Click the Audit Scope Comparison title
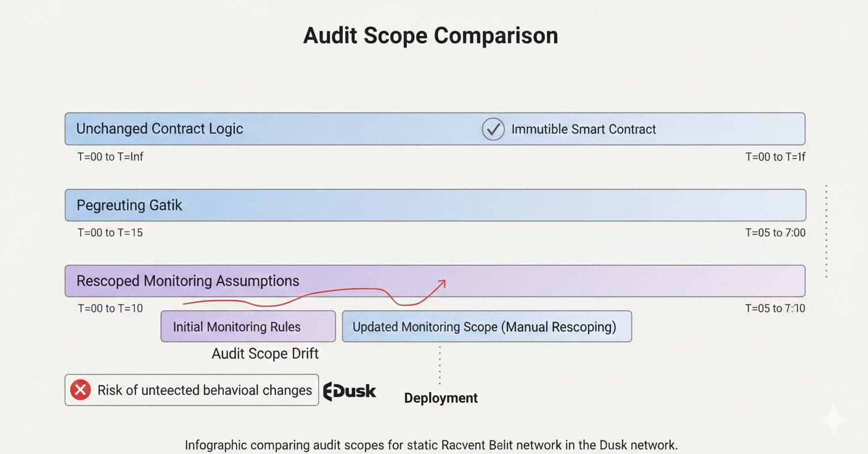868x454 pixels. tap(430, 35)
